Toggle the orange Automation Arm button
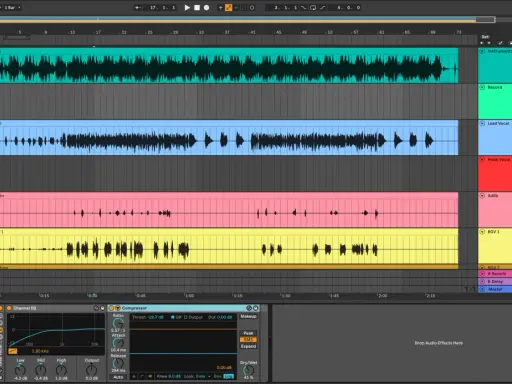The width and height of the screenshot is (512, 384). pyautogui.click(x=228, y=7)
